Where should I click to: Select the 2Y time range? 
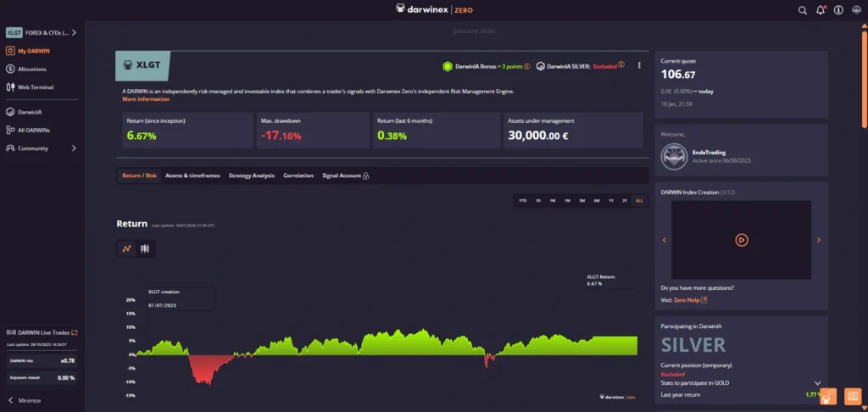[x=625, y=200]
